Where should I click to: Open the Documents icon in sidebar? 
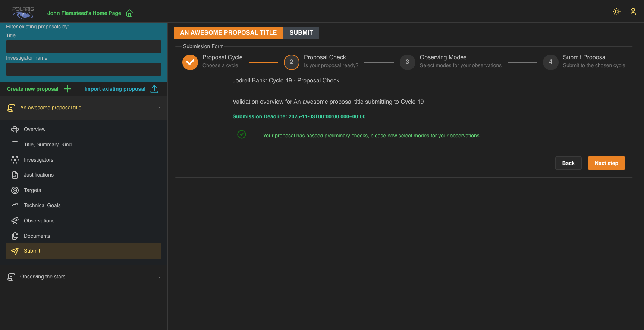click(x=15, y=236)
